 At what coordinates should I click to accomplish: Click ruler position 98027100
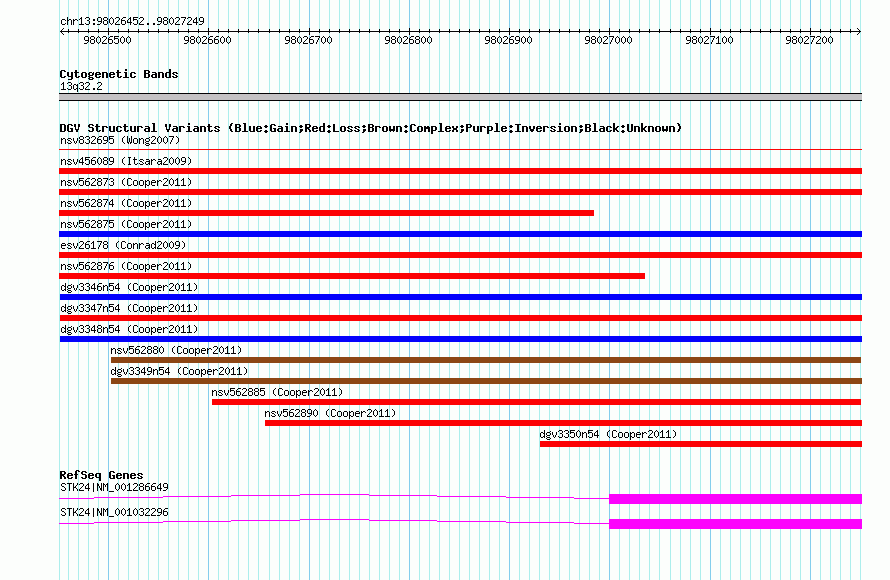tap(710, 40)
